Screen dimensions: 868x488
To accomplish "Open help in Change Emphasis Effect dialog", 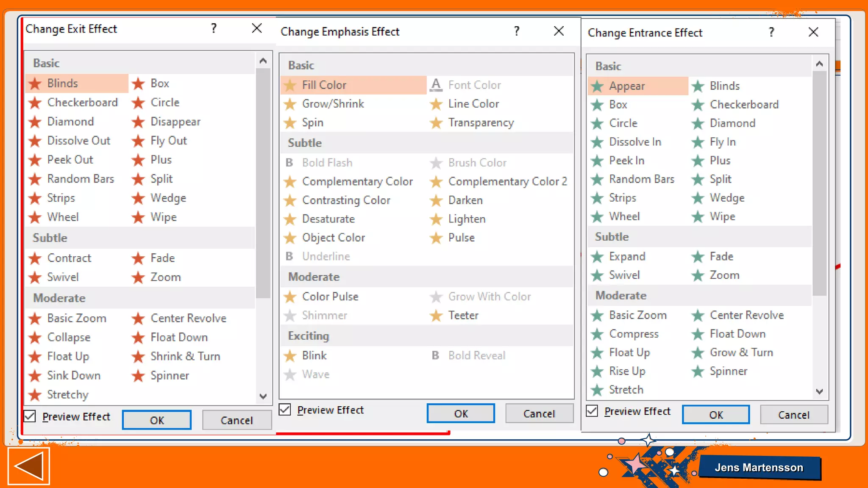I will point(516,31).
